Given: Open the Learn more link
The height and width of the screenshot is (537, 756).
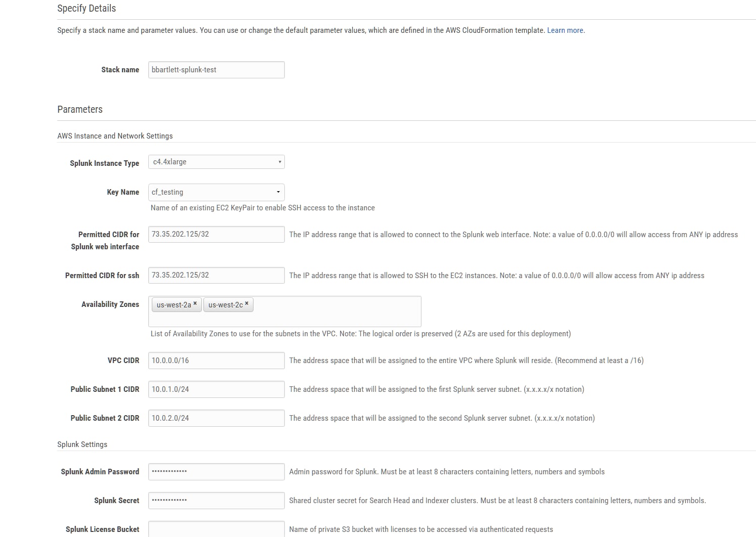Looking at the screenshot, I should [x=566, y=30].
